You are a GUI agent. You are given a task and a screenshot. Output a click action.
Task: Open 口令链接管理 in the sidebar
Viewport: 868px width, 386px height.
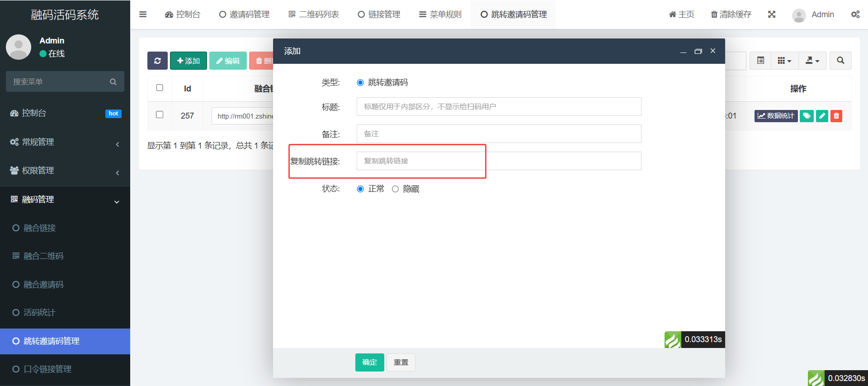[65, 369]
